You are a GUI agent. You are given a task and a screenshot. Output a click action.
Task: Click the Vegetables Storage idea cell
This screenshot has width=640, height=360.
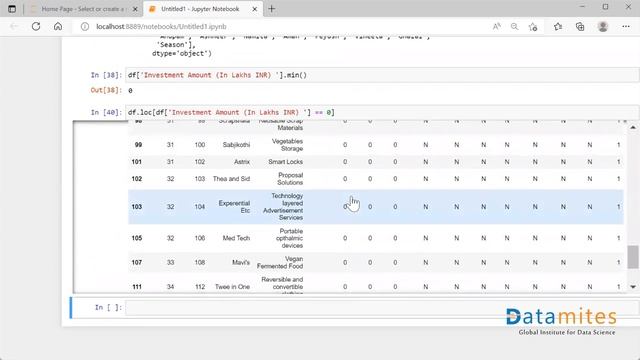point(287,145)
